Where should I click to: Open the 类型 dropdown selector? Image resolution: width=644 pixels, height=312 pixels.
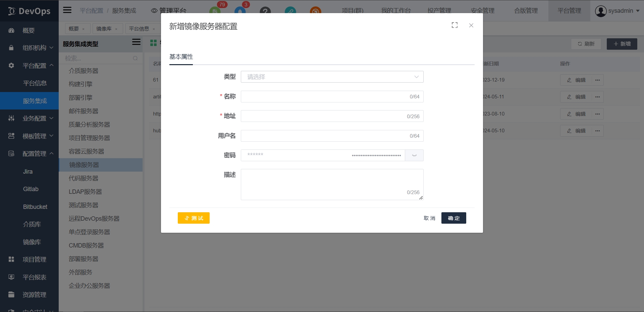point(332,77)
